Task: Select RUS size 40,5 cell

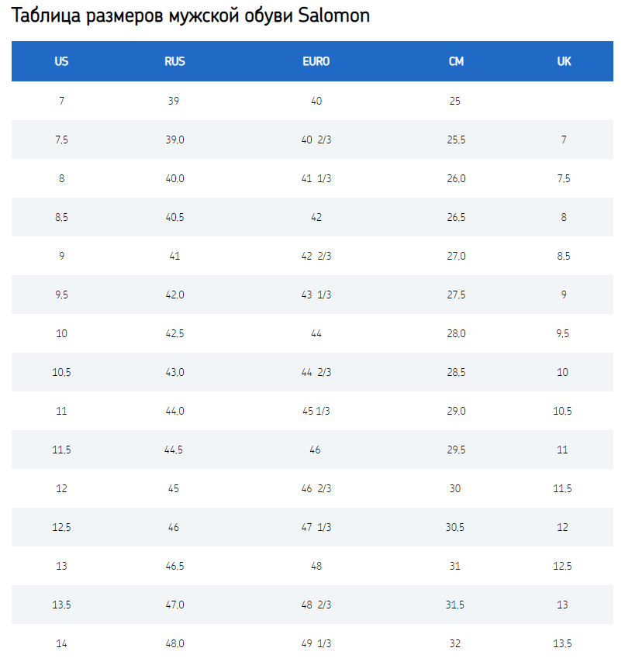Action: [174, 218]
